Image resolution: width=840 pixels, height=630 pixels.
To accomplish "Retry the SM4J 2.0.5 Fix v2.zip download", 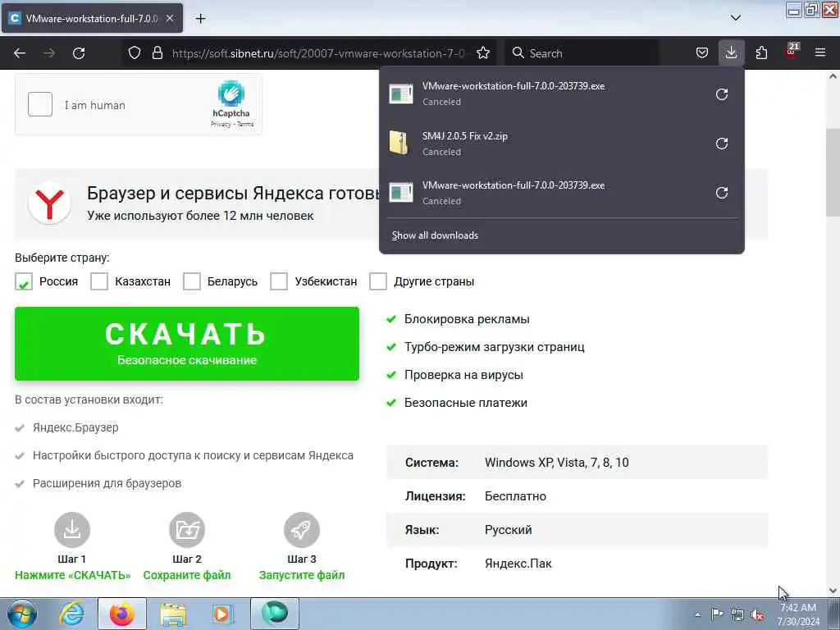I will (x=722, y=144).
